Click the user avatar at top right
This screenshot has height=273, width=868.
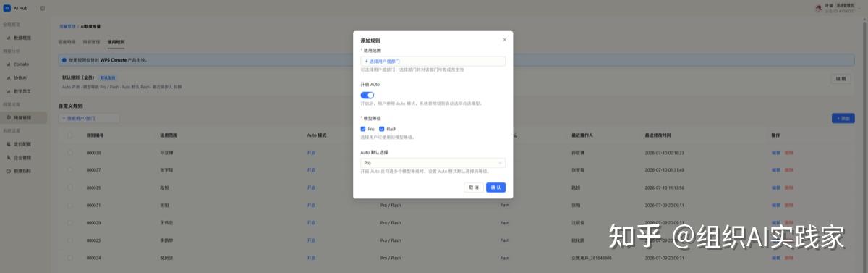[818, 8]
